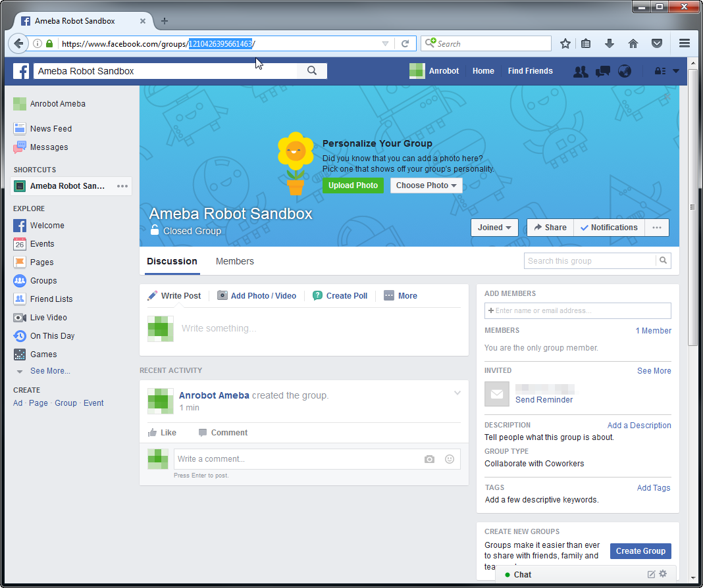
Task: Go to the browser Home icon
Action: (633, 43)
